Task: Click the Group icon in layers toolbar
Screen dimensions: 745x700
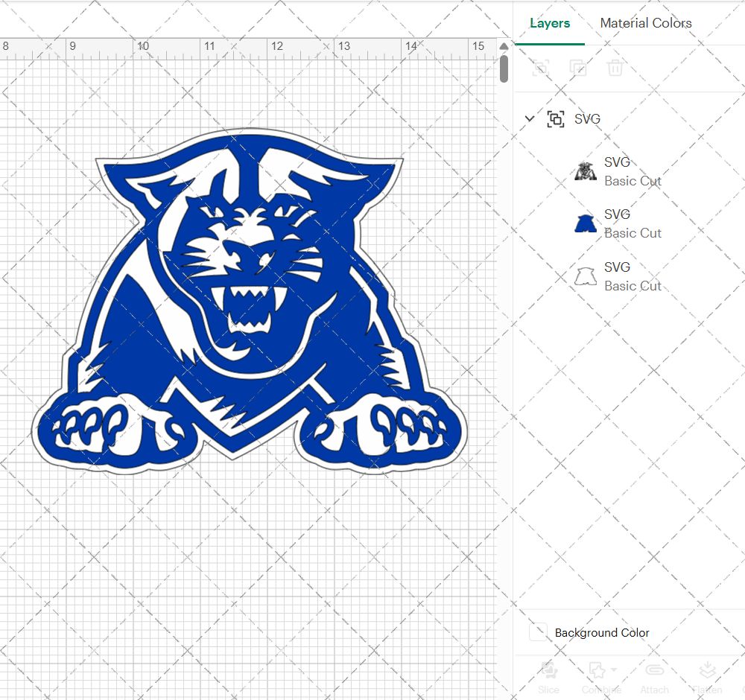Action: [x=540, y=68]
